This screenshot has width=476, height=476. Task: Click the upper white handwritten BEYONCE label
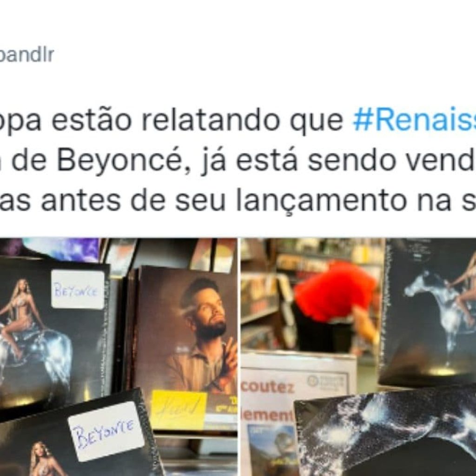[78, 289]
